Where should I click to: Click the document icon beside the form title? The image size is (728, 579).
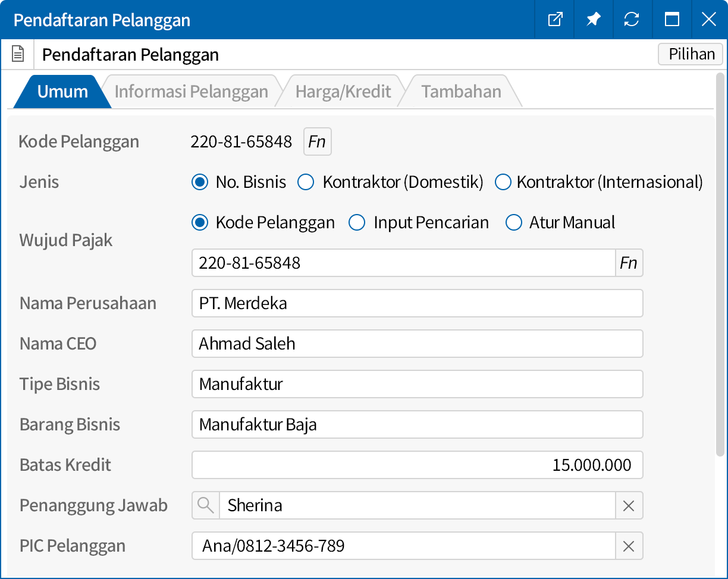click(18, 55)
